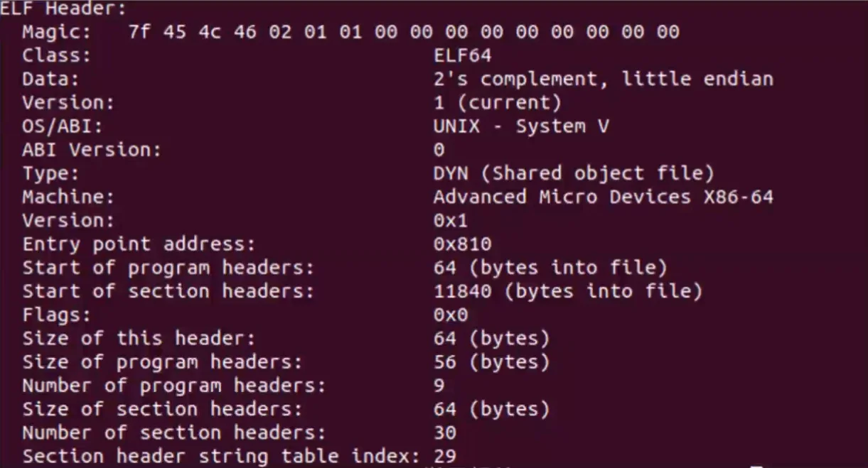
Task: Click the entry point address 0x810
Action: [462, 244]
